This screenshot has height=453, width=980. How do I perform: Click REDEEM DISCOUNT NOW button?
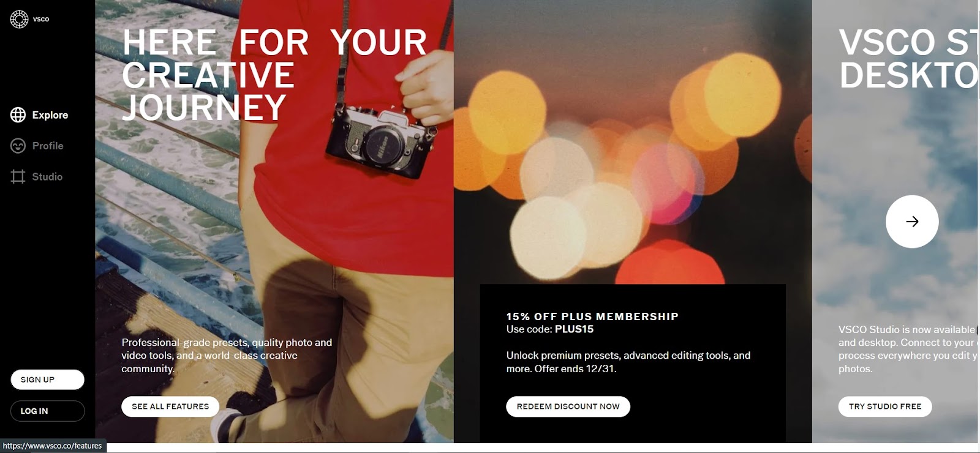568,406
